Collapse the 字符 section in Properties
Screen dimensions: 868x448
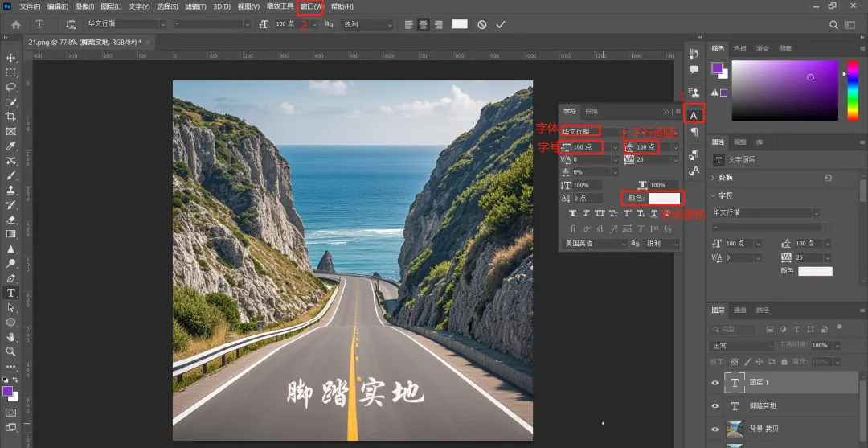pos(714,195)
